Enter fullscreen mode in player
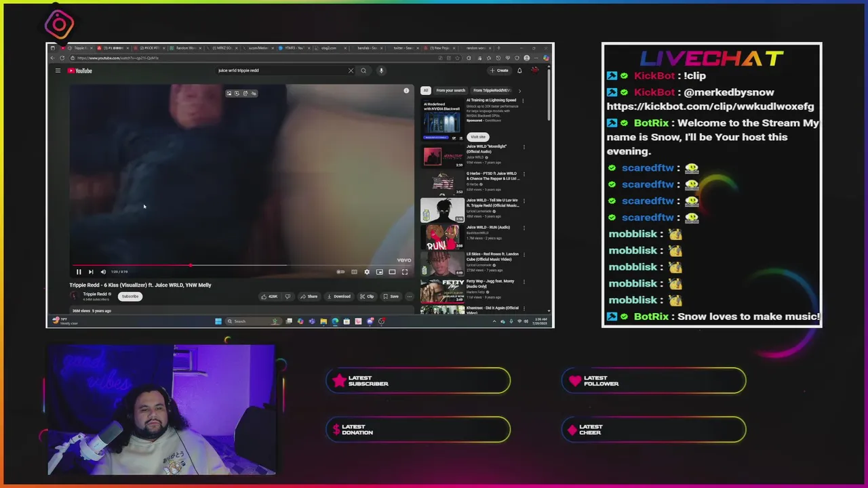The image size is (868, 488). pyautogui.click(x=405, y=272)
